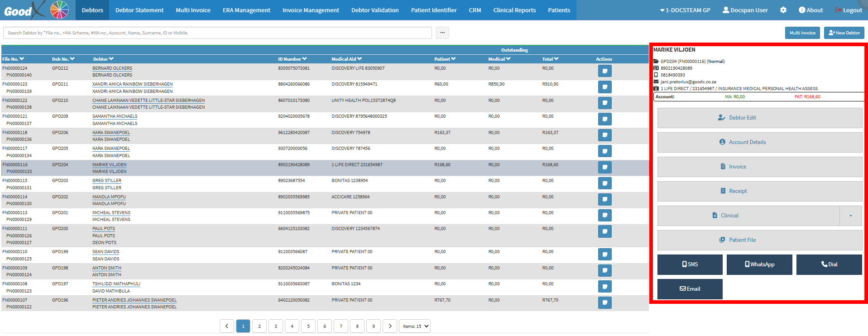The height and width of the screenshot is (336, 868).
Task: Go to previous page arrow in pagination
Action: click(x=227, y=326)
